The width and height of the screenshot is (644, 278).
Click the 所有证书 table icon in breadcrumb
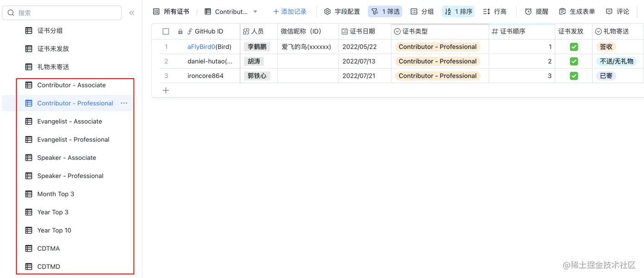click(156, 11)
